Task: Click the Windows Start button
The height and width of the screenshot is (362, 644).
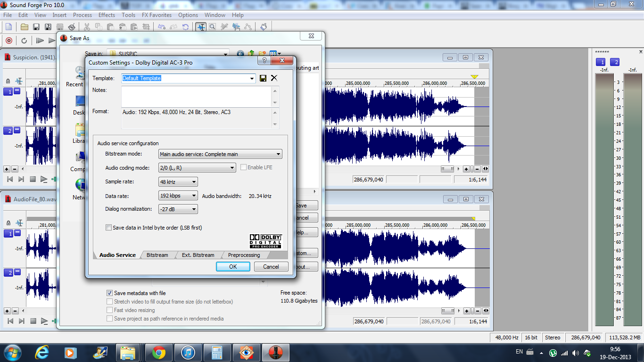Action: pyautogui.click(x=12, y=352)
